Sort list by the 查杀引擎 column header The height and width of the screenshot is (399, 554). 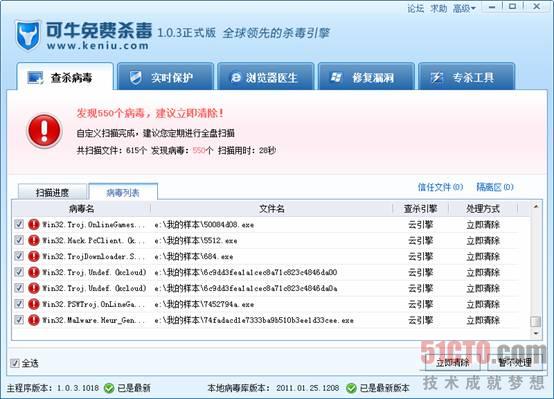420,209
